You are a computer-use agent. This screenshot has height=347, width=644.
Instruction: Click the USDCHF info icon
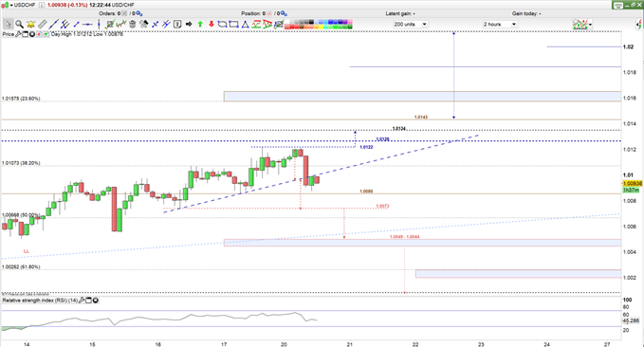(x=42, y=5)
